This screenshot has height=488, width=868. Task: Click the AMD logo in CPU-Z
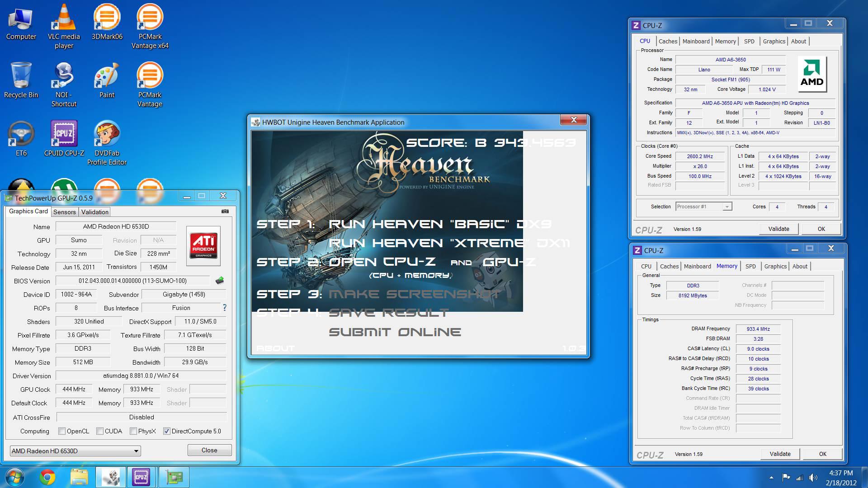tap(812, 74)
